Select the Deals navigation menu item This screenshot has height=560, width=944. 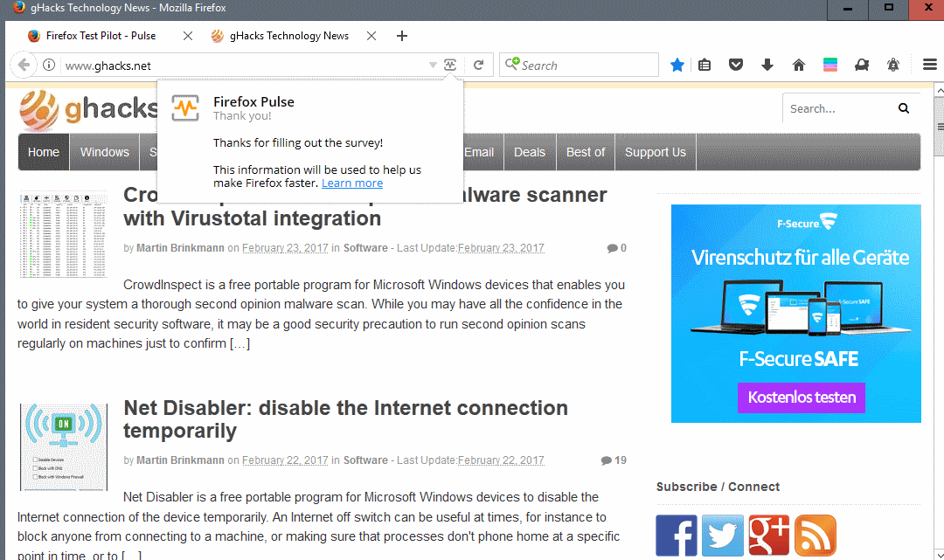[x=529, y=152]
